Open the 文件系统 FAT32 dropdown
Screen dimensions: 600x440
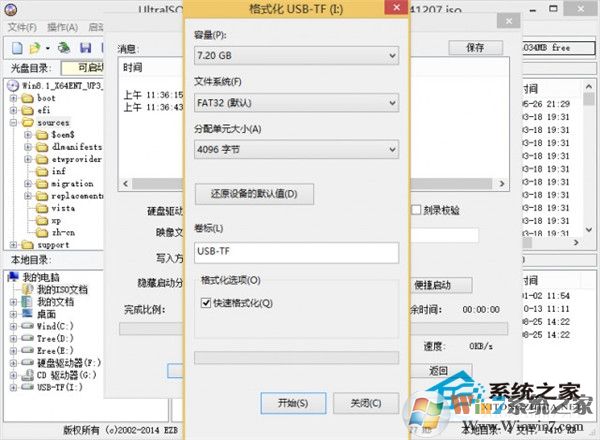click(296, 103)
